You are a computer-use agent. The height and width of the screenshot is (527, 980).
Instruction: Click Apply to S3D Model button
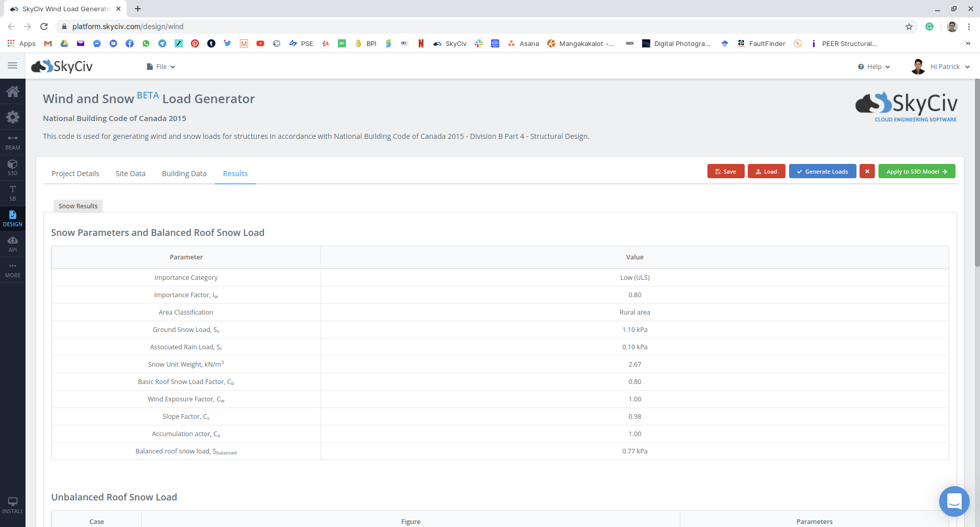click(917, 172)
